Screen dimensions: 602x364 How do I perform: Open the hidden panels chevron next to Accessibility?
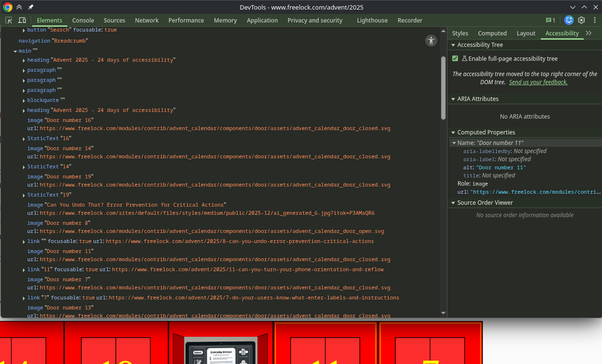point(589,33)
